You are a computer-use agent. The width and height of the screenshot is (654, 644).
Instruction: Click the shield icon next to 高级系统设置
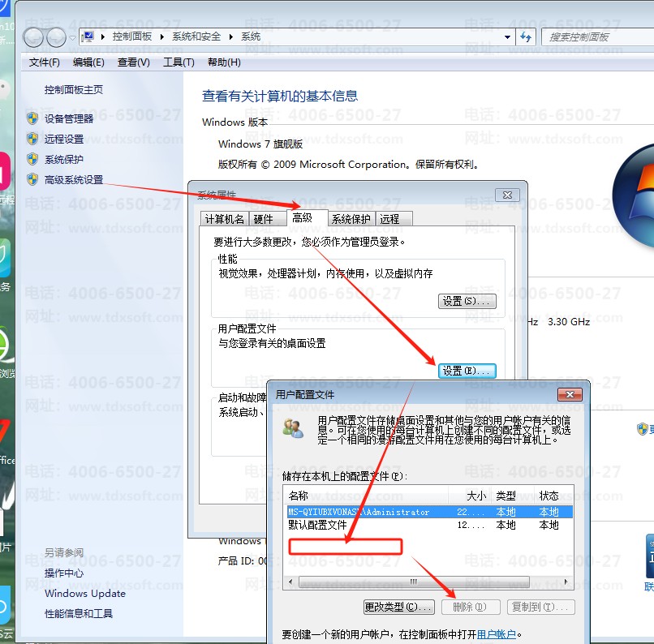tap(32, 179)
